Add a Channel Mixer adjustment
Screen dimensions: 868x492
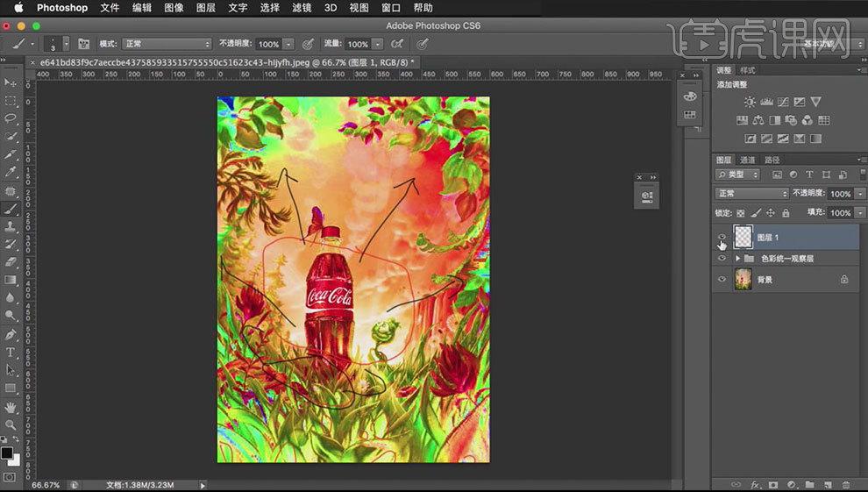click(808, 120)
